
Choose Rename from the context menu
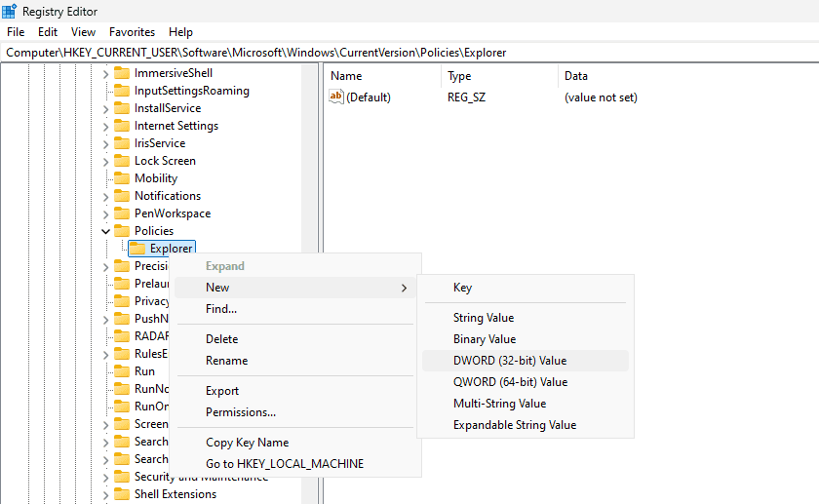tap(295, 361)
